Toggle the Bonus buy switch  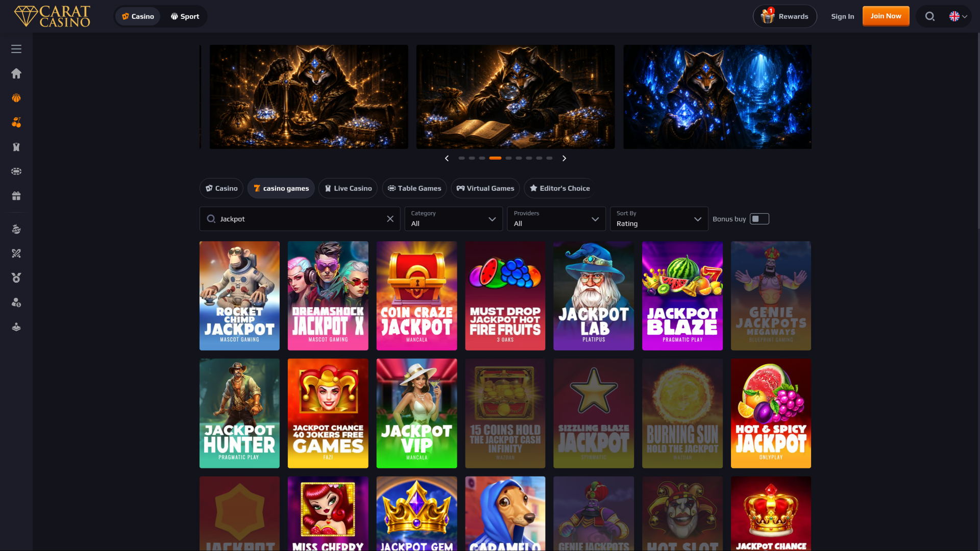click(759, 219)
